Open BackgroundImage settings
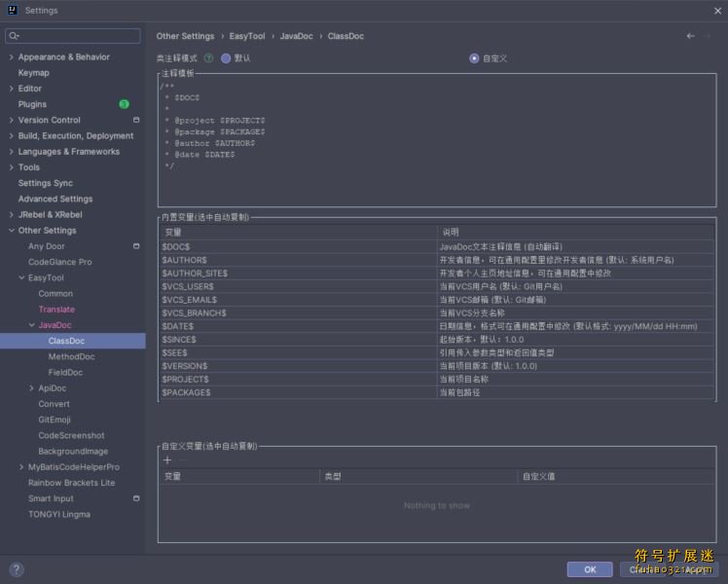The image size is (728, 584). pyautogui.click(x=73, y=452)
